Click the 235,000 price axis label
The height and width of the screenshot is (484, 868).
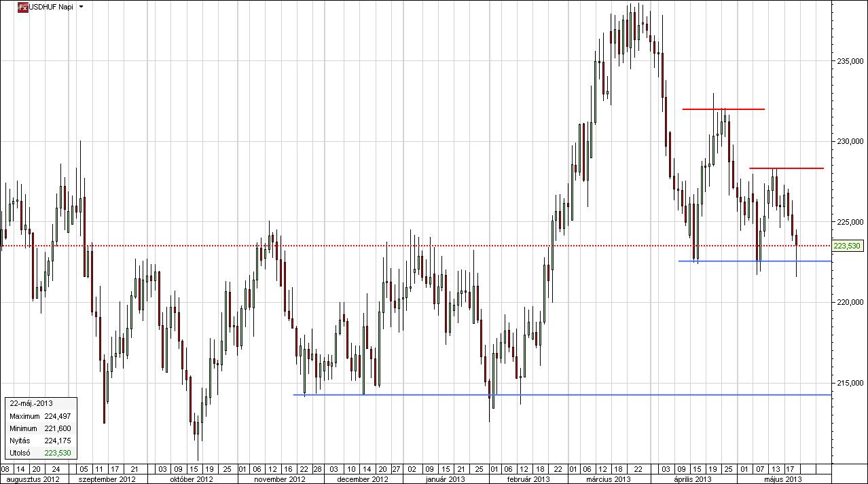coord(851,61)
